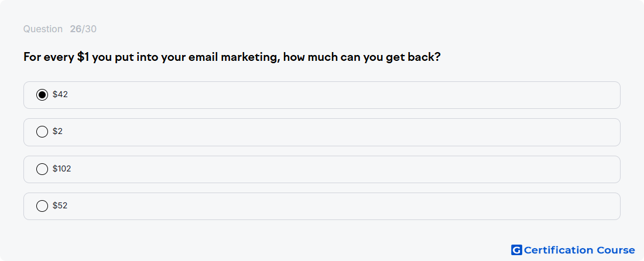This screenshot has width=644, height=261.
Task: Open the Certification Course link
Action: coord(573,250)
